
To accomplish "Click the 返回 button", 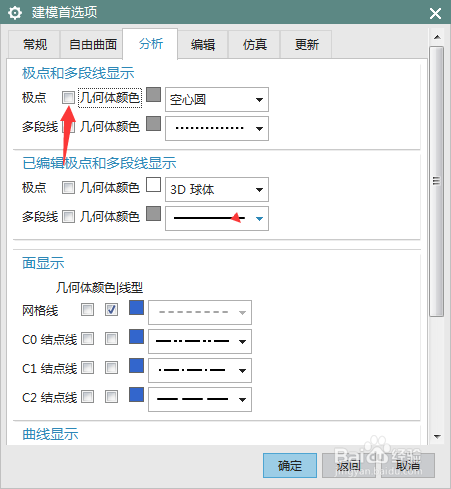I will point(348,465).
